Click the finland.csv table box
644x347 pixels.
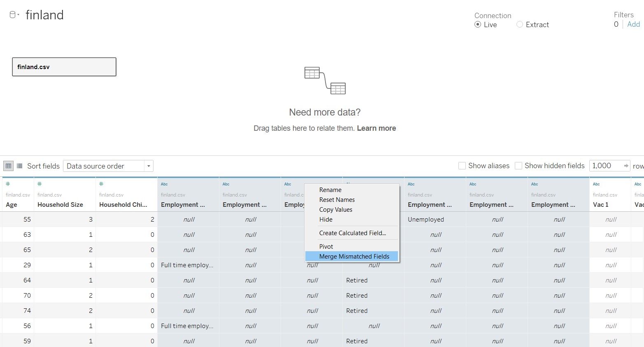[64, 67]
